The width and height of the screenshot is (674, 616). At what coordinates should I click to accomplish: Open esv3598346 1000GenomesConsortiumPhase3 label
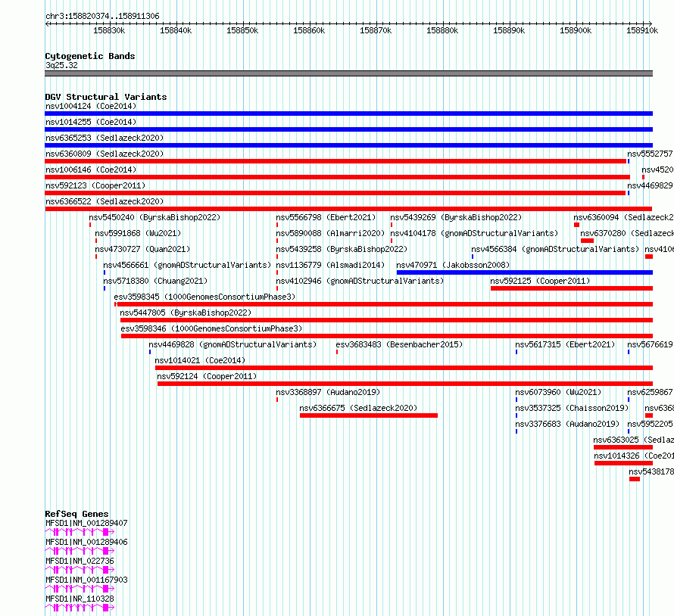pyautogui.click(x=211, y=328)
